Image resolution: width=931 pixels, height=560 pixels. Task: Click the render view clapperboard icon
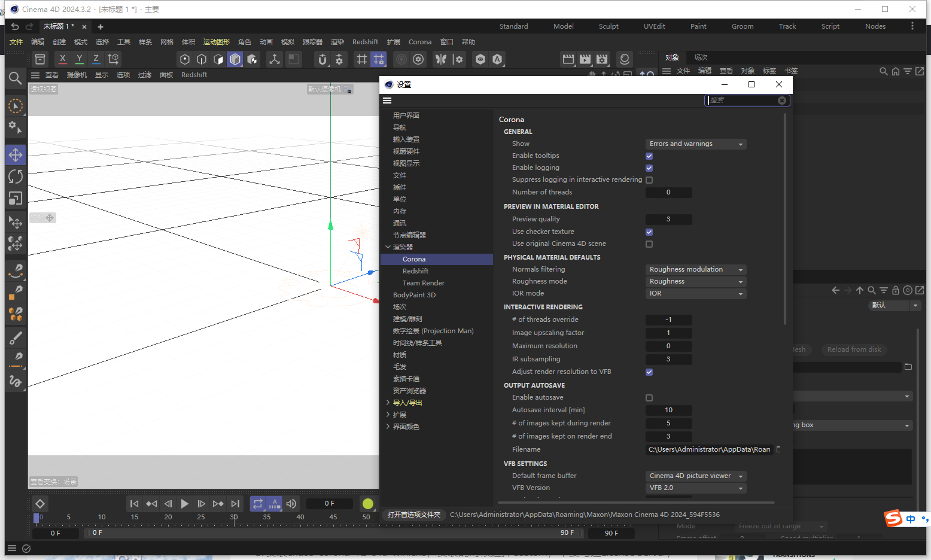[568, 59]
